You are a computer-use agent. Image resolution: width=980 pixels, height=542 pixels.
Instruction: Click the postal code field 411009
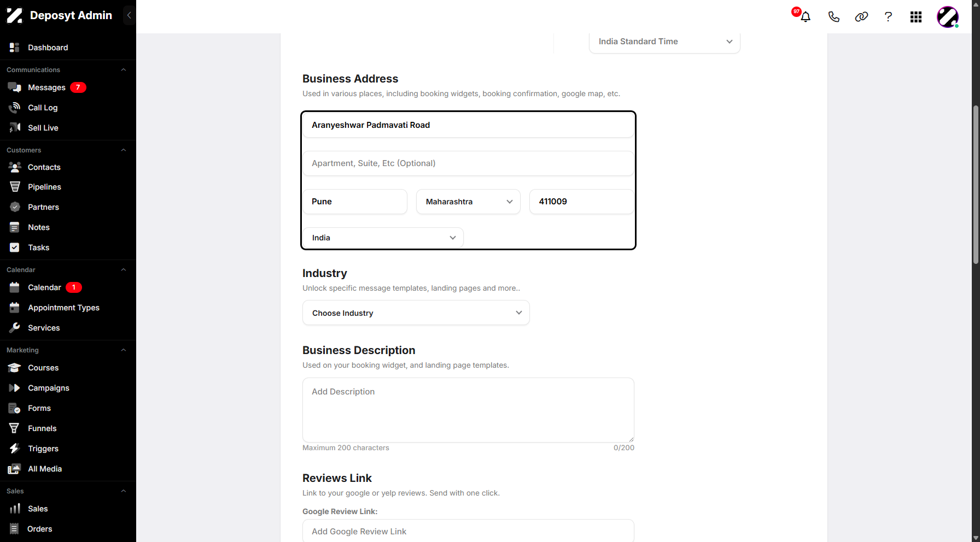(582, 202)
